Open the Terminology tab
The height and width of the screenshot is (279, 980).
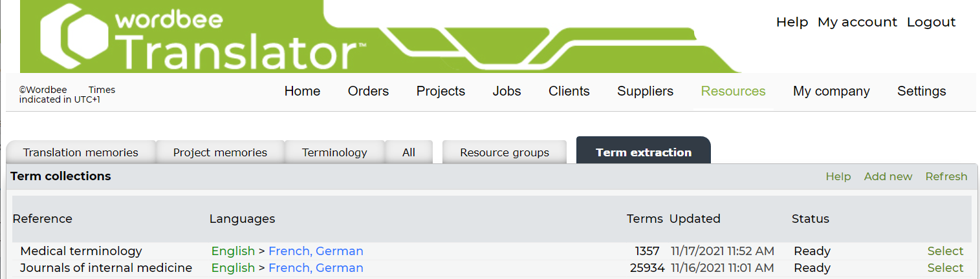334,152
